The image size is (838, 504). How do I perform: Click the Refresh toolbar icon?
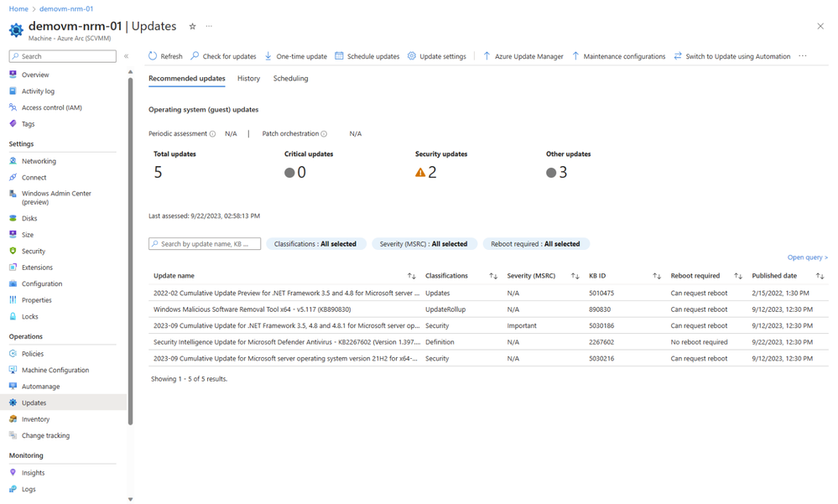pyautogui.click(x=153, y=56)
